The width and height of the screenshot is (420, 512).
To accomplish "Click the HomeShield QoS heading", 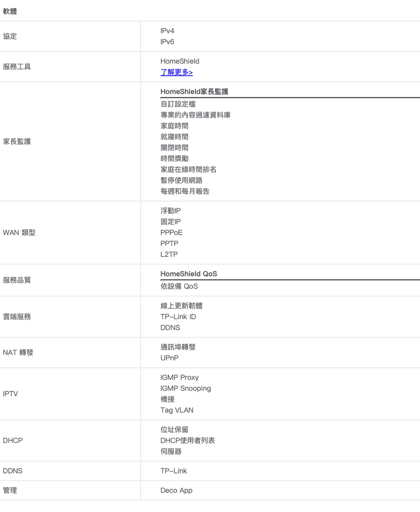I will 189,274.
